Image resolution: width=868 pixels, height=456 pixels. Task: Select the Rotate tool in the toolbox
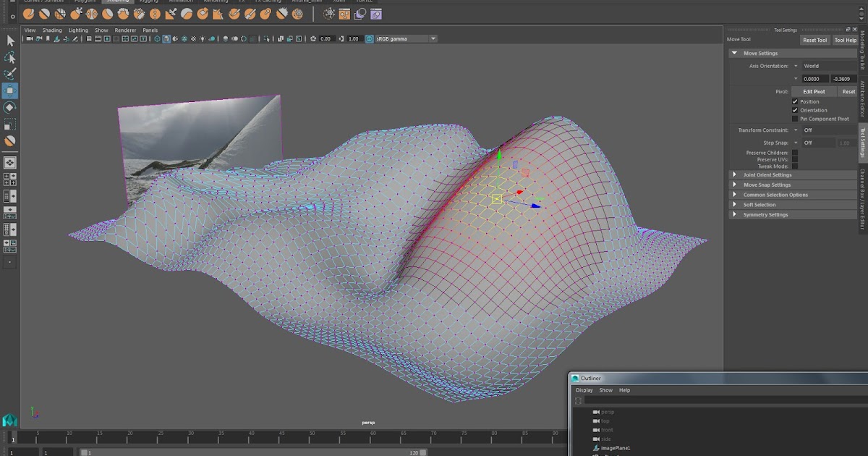pyautogui.click(x=10, y=107)
